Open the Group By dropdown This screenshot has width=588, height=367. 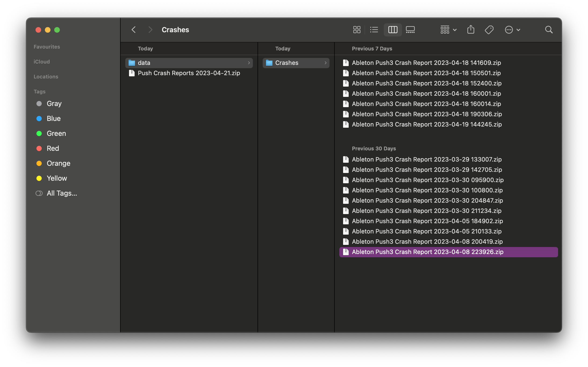(448, 30)
